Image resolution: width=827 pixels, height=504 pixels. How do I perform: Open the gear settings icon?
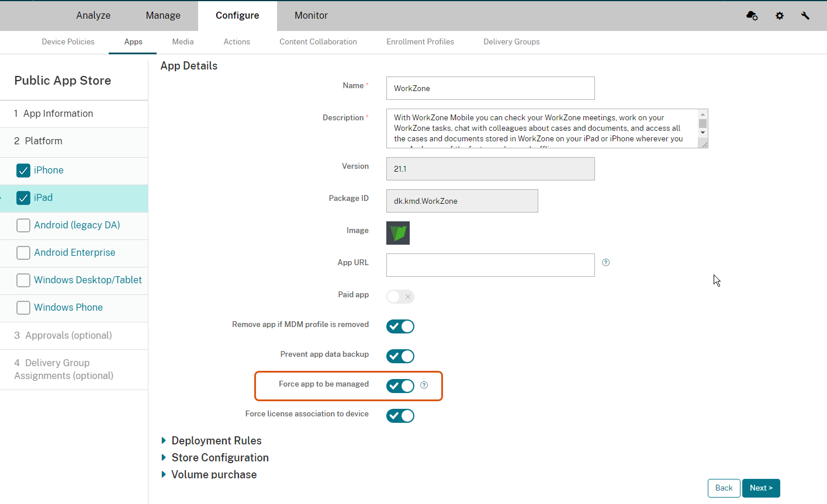(x=780, y=16)
